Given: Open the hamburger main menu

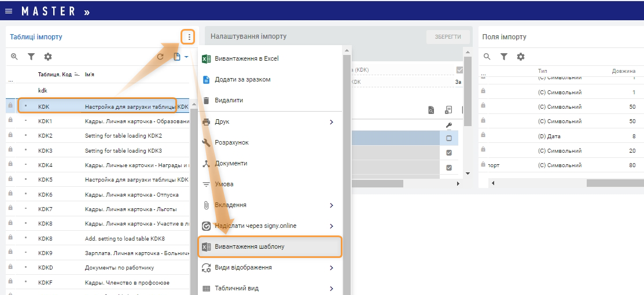Looking at the screenshot, I should [9, 11].
